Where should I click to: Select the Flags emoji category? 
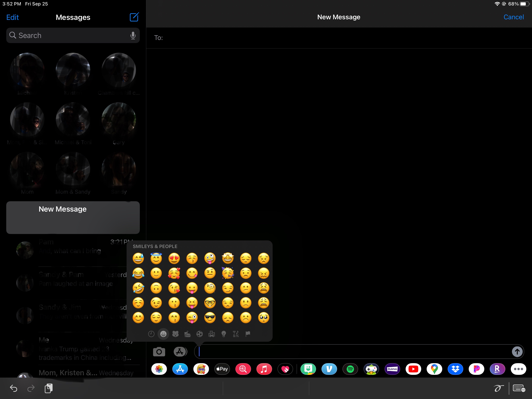(248, 334)
